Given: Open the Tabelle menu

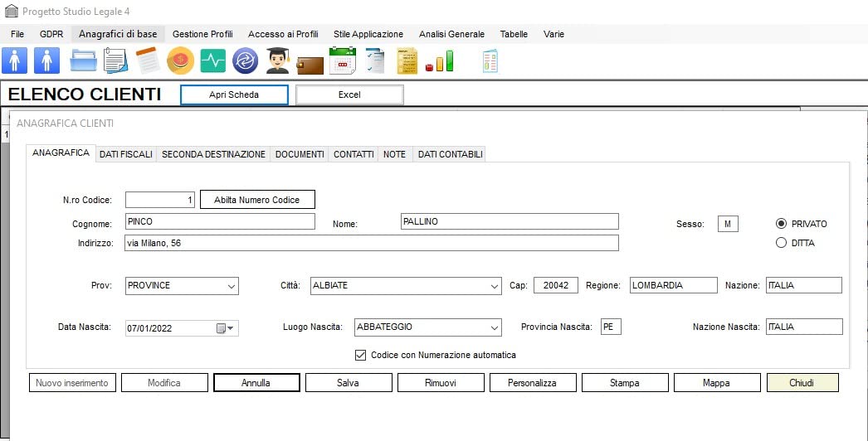Looking at the screenshot, I should coord(514,34).
